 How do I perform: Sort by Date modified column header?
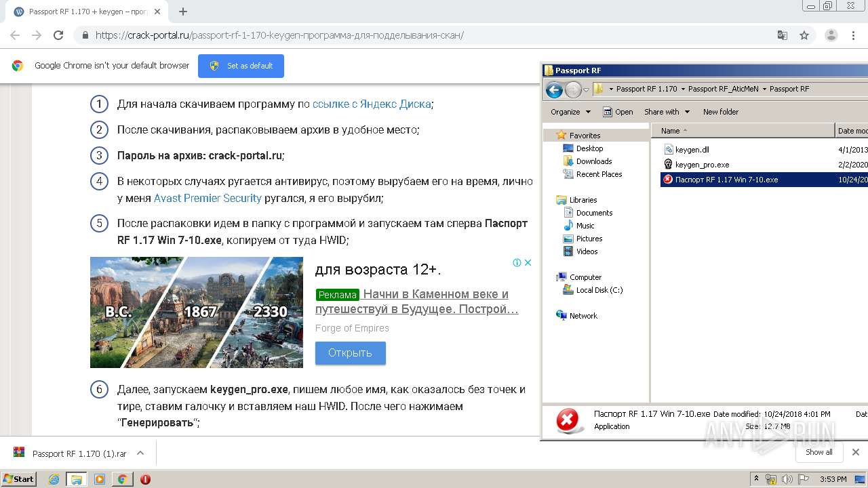852,131
